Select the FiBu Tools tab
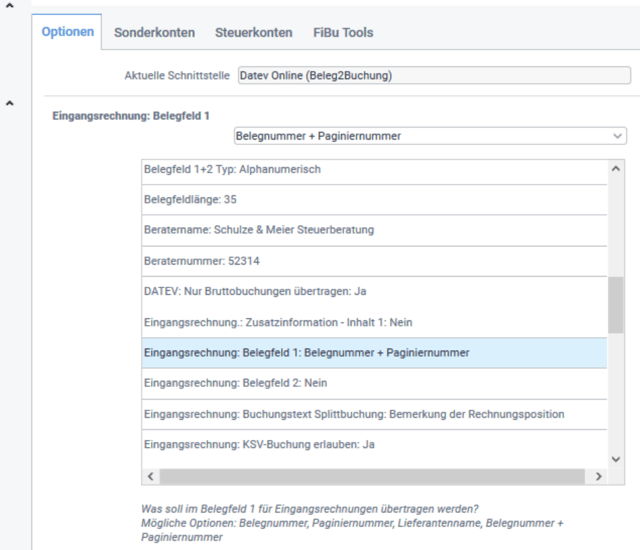The image size is (640, 550). (x=343, y=32)
